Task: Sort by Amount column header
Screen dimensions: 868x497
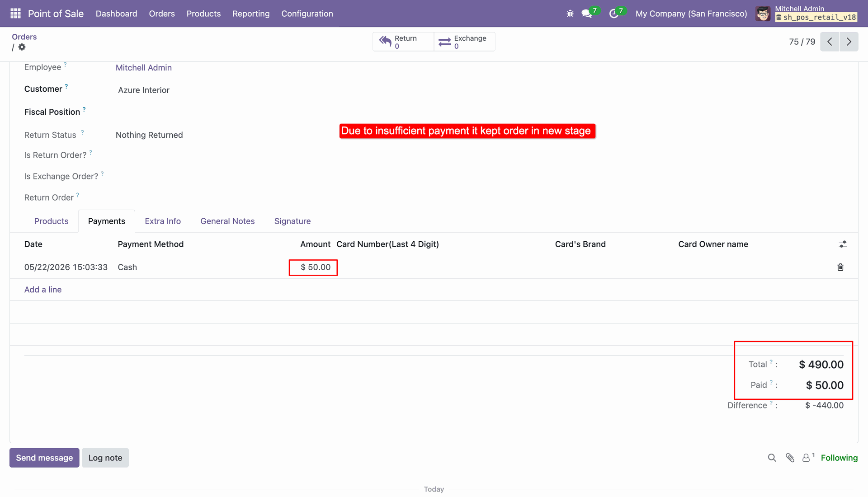Action: coord(315,244)
